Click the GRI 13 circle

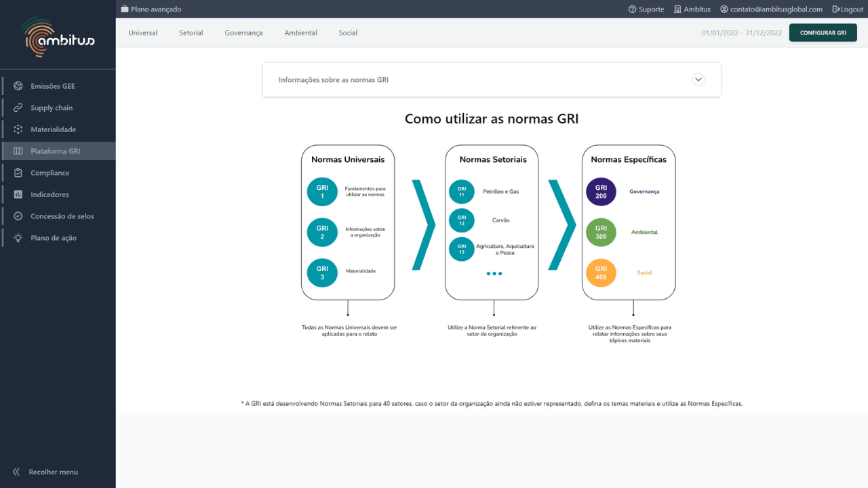click(x=462, y=249)
